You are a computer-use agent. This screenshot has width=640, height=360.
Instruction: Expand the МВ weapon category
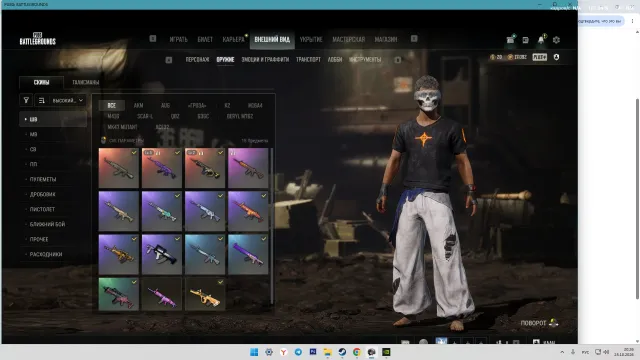point(53,134)
